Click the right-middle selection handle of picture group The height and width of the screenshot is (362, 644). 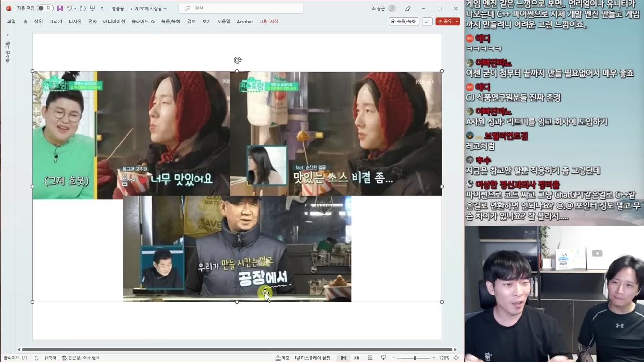coord(442,186)
